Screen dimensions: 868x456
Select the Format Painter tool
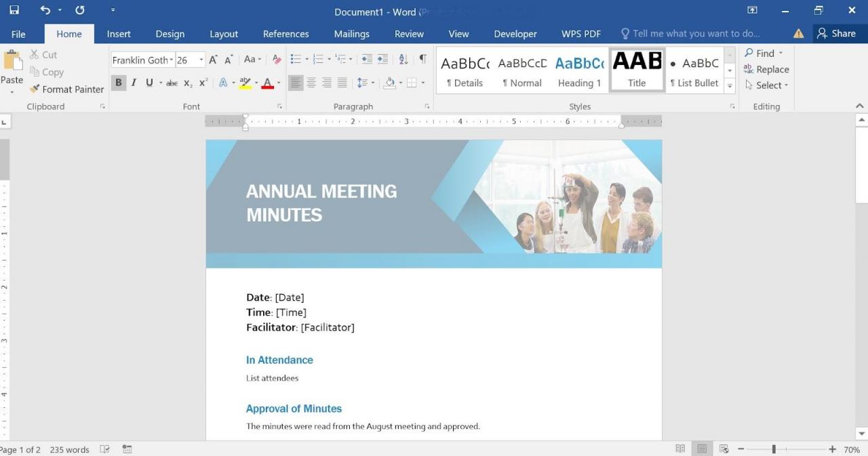click(66, 89)
